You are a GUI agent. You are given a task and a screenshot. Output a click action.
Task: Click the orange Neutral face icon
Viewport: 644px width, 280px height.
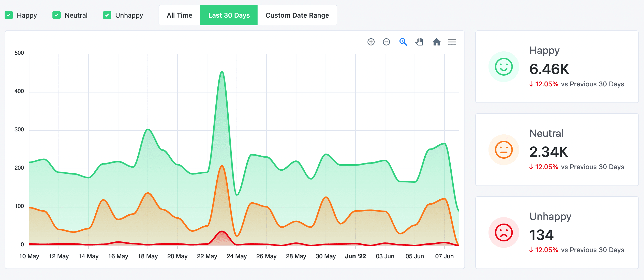click(x=504, y=150)
